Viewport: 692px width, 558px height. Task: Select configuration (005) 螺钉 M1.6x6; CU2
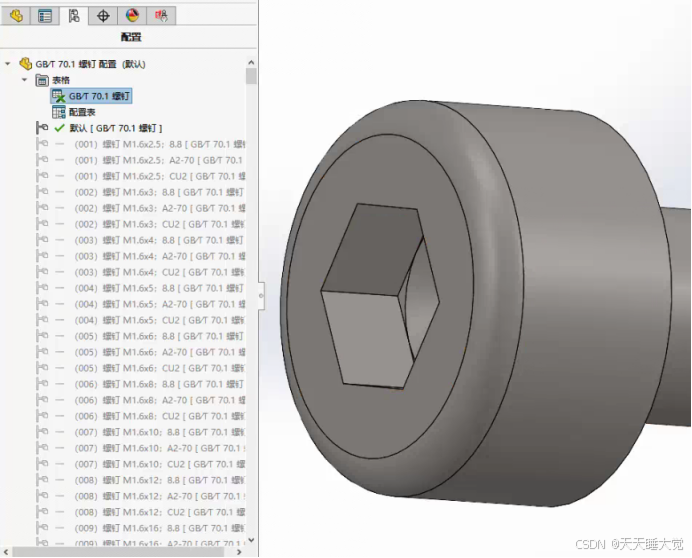click(160, 368)
